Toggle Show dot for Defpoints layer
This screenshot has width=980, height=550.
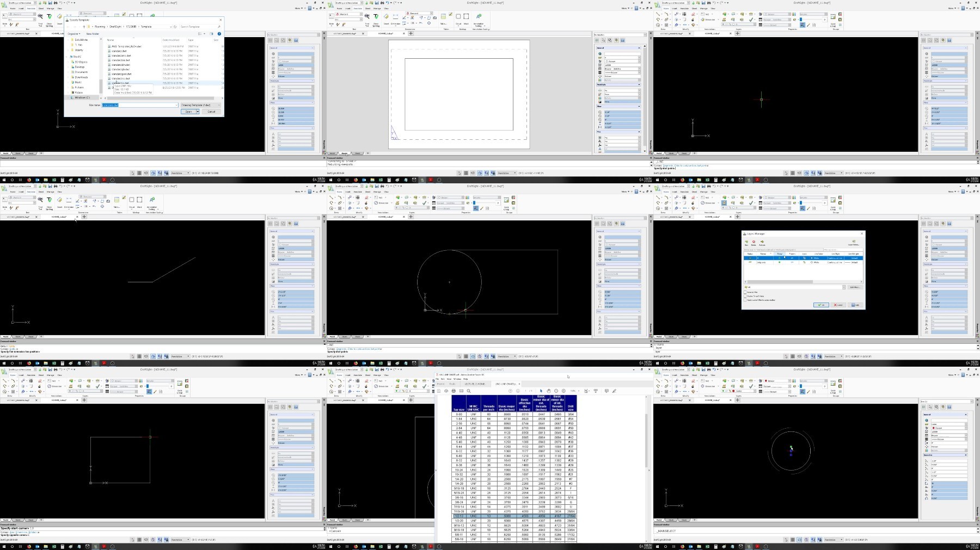tap(780, 262)
